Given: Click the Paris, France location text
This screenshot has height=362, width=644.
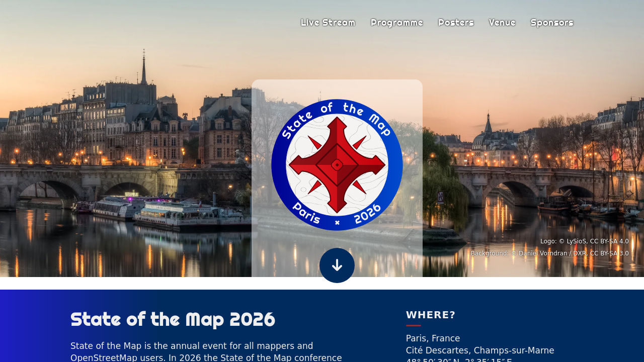Looking at the screenshot, I should tap(433, 338).
